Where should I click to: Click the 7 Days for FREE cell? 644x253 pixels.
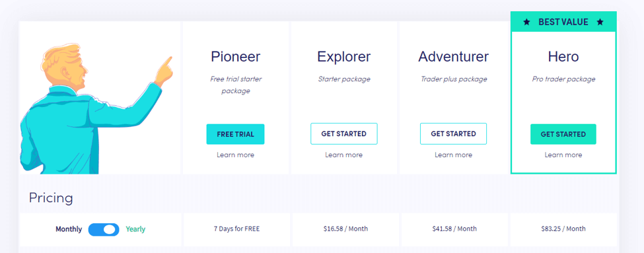(x=236, y=229)
